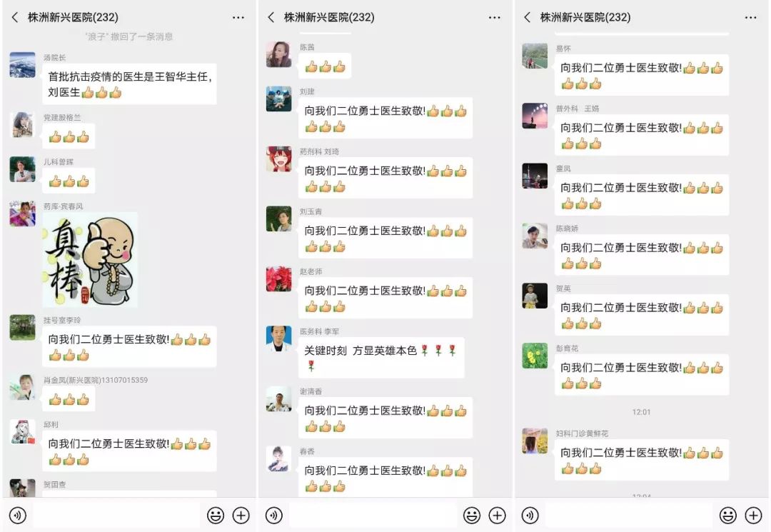This screenshot has height=532, width=771.
Task: Tap the message input field in the middle panel
Action: tap(373, 516)
